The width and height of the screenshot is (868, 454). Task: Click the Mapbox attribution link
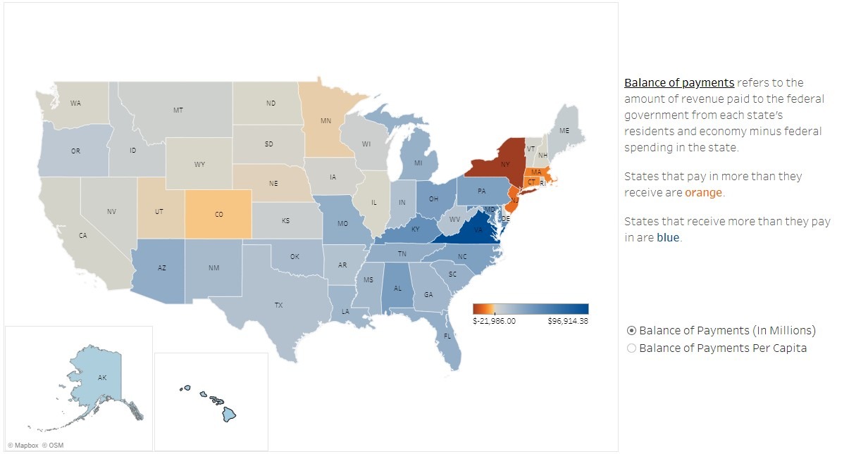(23, 445)
